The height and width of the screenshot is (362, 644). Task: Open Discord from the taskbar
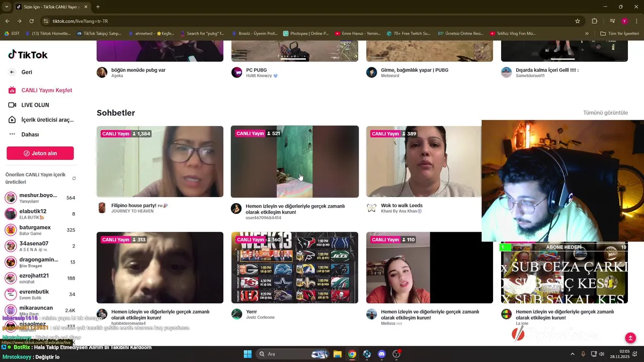pyautogui.click(x=382, y=354)
